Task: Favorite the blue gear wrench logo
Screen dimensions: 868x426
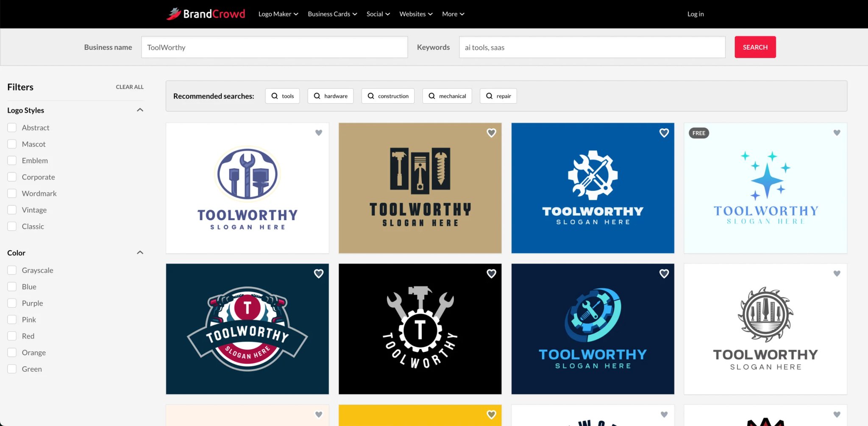Action: click(664, 133)
